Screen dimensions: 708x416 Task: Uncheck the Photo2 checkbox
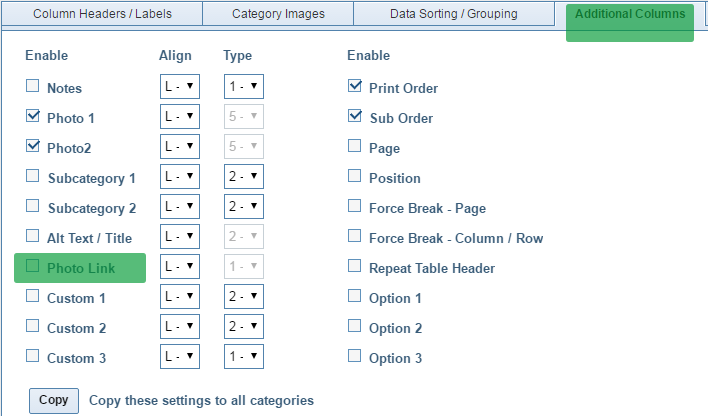coord(32,147)
